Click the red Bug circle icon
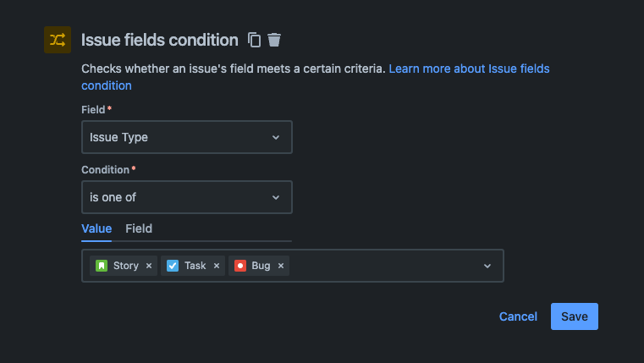The height and width of the screenshot is (363, 644). tap(240, 266)
